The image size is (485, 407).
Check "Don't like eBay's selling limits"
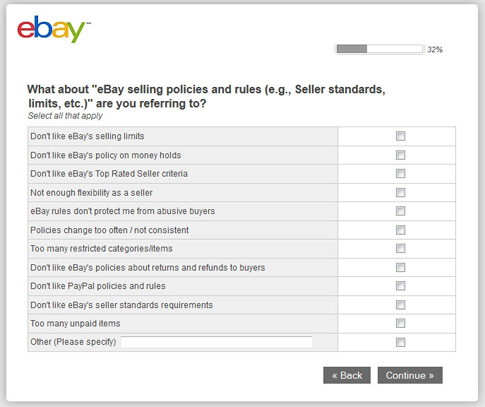400,136
